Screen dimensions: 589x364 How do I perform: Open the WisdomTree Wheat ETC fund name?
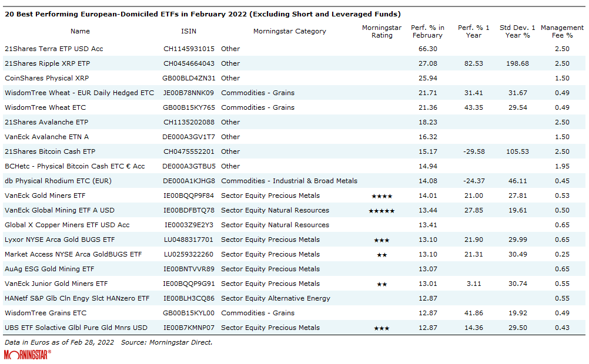click(x=45, y=107)
